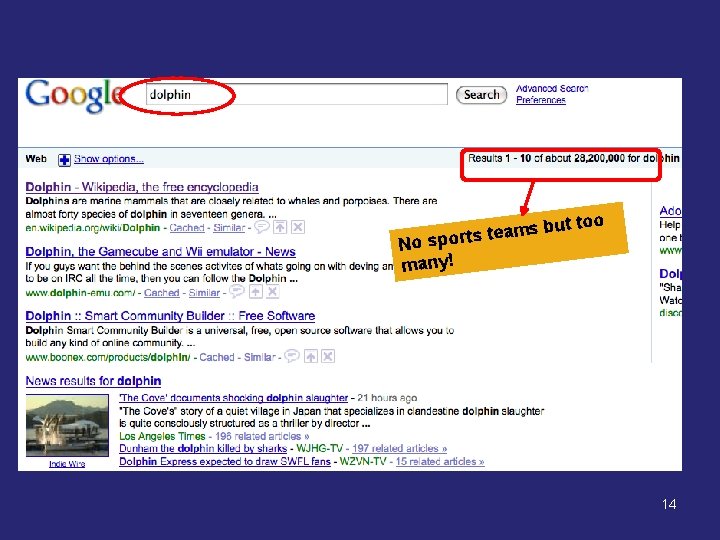Open News results for dolphin heading
The image size is (720, 540).
pyautogui.click(x=93, y=381)
